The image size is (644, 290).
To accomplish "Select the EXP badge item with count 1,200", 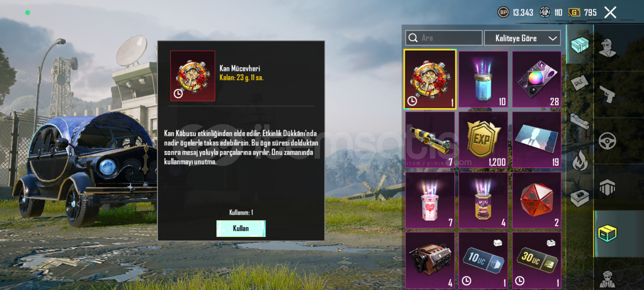I will (483, 140).
